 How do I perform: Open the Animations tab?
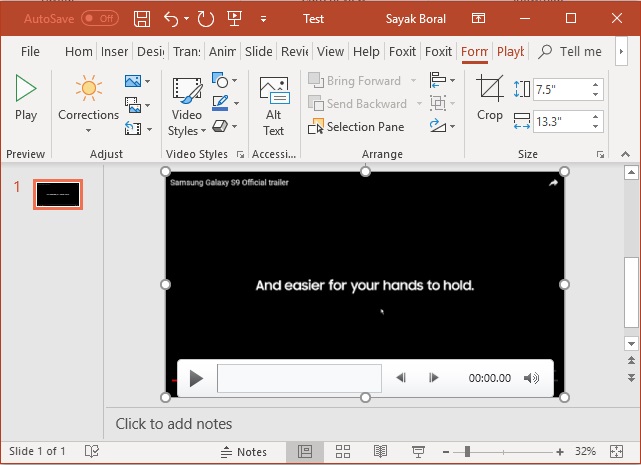(x=222, y=52)
